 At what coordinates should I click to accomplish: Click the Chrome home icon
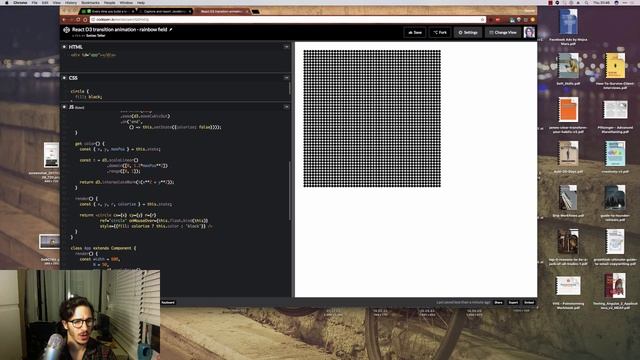(85, 20)
